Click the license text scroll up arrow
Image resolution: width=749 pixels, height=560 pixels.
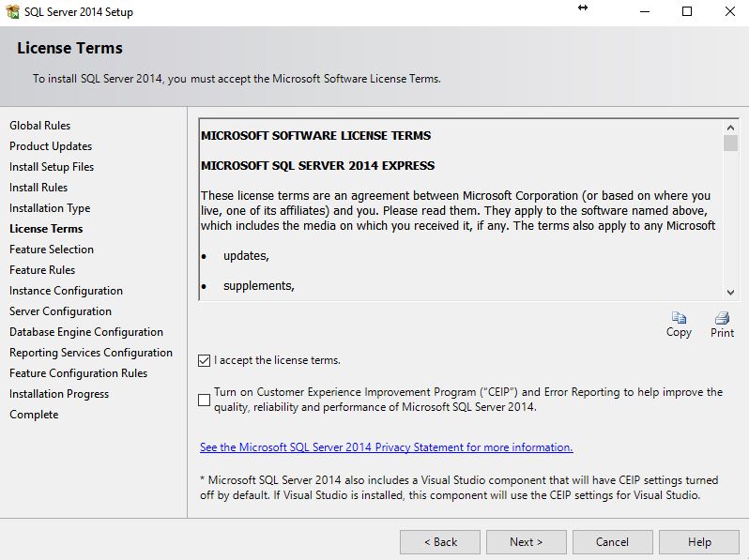[730, 128]
